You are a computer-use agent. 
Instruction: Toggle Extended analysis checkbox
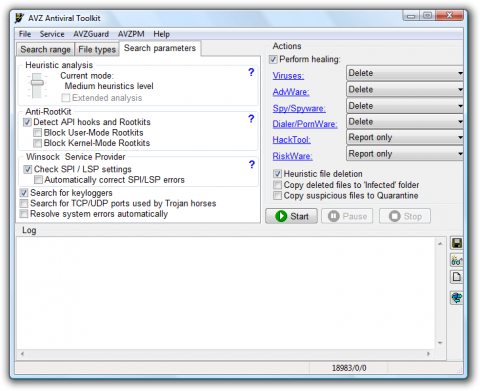point(66,98)
